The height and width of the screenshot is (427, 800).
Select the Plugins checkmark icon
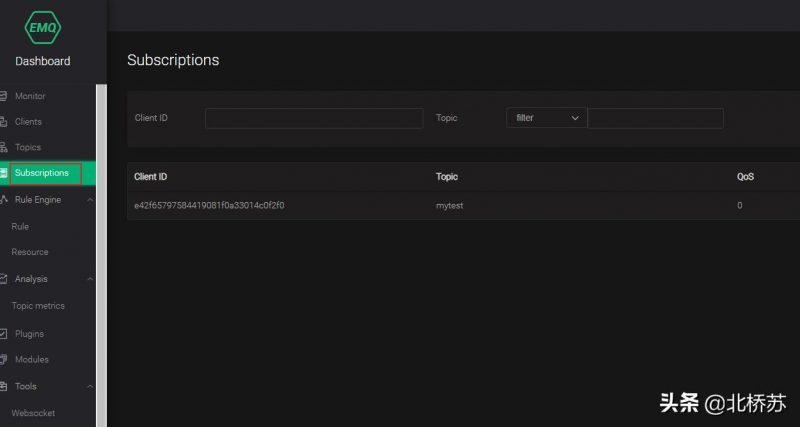click(3, 334)
